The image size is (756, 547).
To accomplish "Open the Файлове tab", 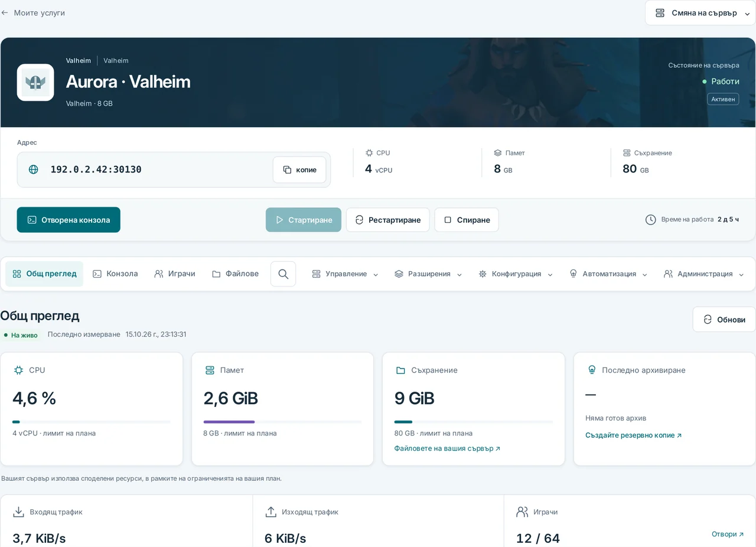I will (235, 274).
